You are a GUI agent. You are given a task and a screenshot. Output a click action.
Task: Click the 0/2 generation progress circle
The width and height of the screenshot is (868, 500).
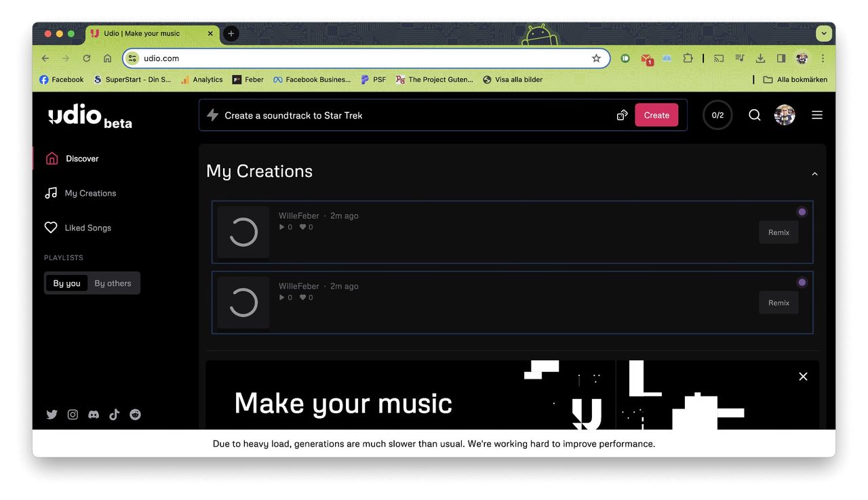(x=717, y=115)
